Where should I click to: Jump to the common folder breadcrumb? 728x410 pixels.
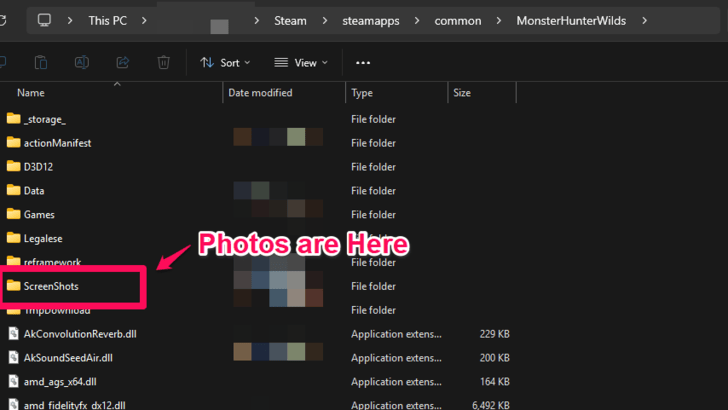click(458, 20)
